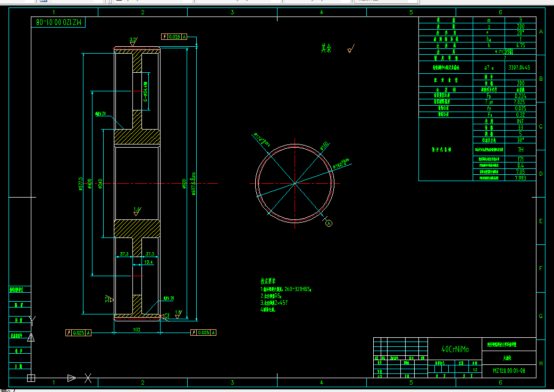The width and height of the screenshot is (554, 392).
Task: Select the center point of the circular view
Action: (295, 183)
